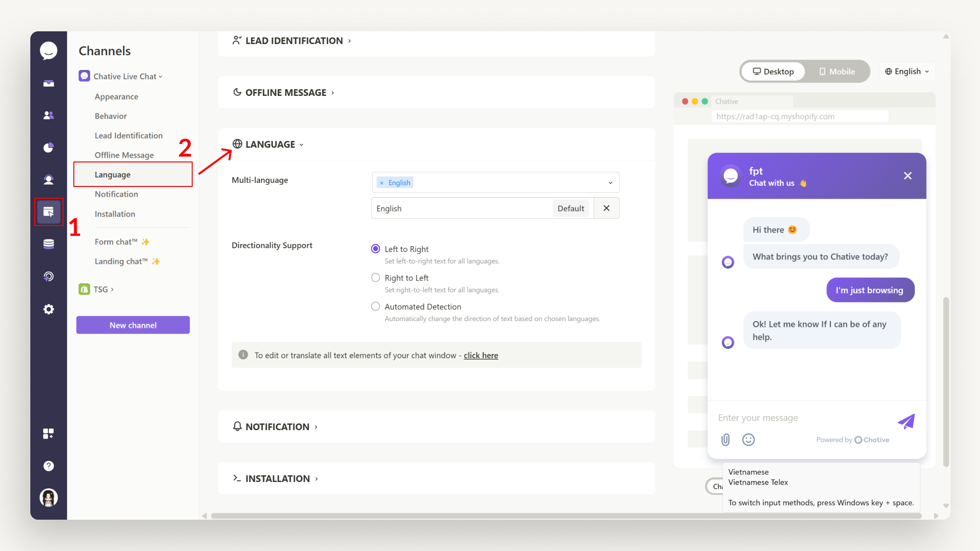Viewport: 980px width, 551px height.
Task: Open the English preview language dropdown
Action: tap(907, 71)
